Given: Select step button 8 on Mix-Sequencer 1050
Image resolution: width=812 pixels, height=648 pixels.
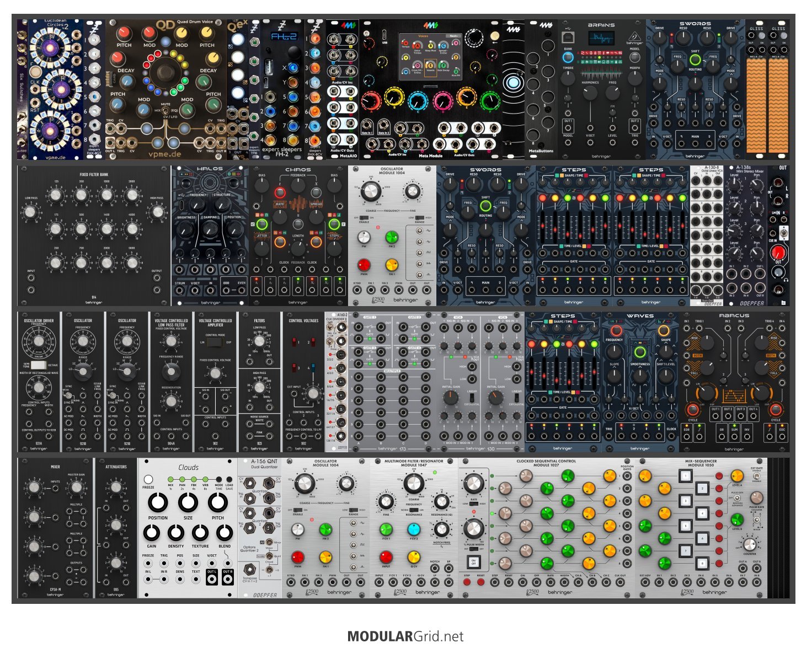Looking at the screenshot, I should tap(702, 564).
